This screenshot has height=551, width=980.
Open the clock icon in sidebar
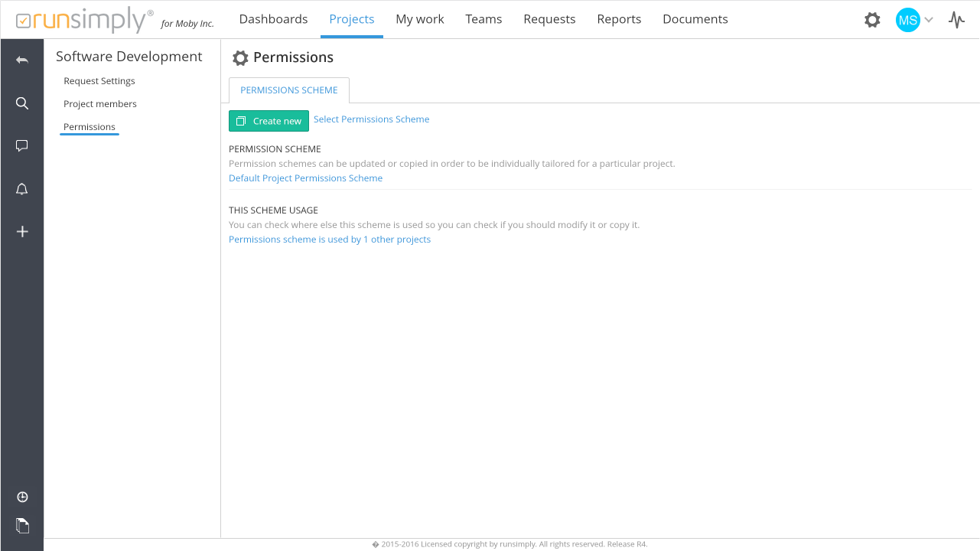[22, 497]
